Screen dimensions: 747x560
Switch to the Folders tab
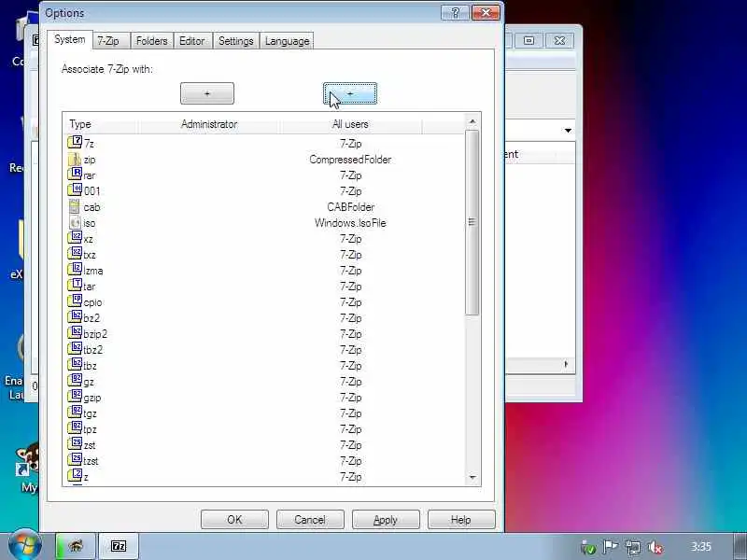(x=152, y=41)
